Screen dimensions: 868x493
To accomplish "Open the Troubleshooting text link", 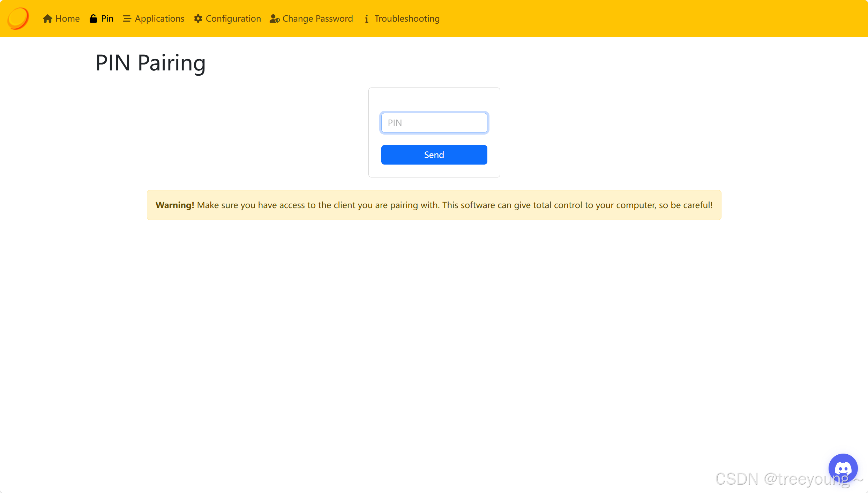I will pos(407,18).
